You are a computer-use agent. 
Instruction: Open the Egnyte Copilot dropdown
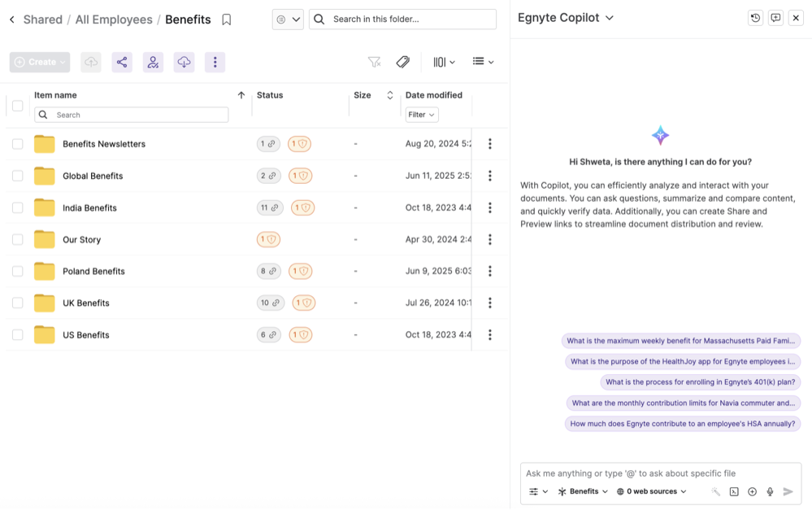(x=566, y=17)
